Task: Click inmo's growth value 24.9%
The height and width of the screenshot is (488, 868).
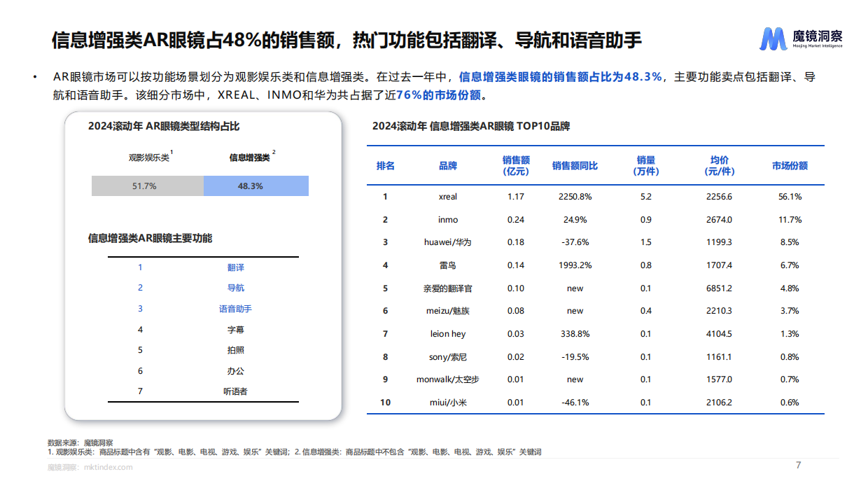Action: pyautogui.click(x=575, y=220)
